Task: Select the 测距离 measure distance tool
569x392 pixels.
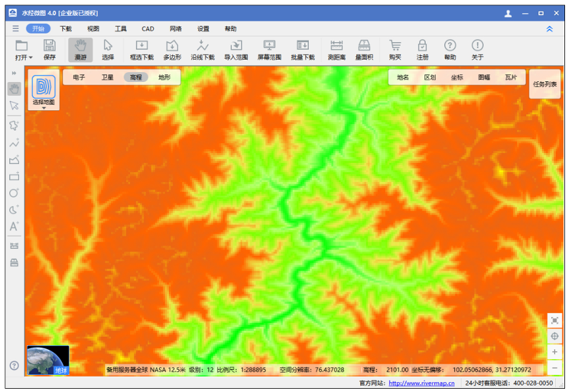Action: coord(336,46)
